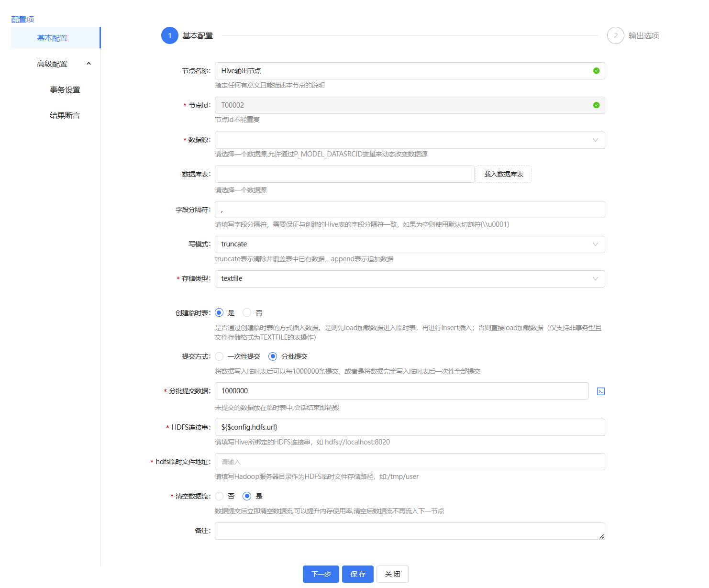Click the 载入数据库表 button
The height and width of the screenshot is (588, 709).
coord(503,174)
